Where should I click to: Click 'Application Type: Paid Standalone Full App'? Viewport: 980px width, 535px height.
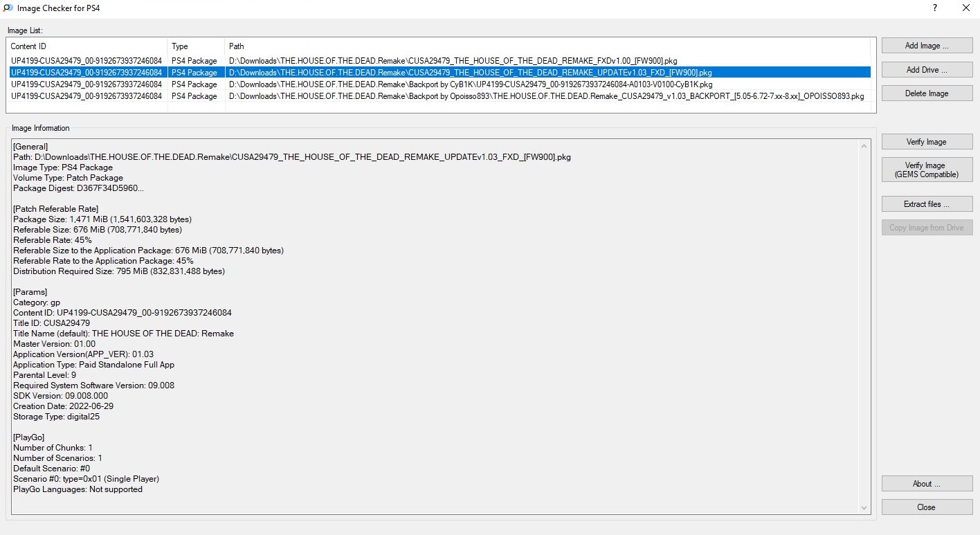click(x=94, y=365)
